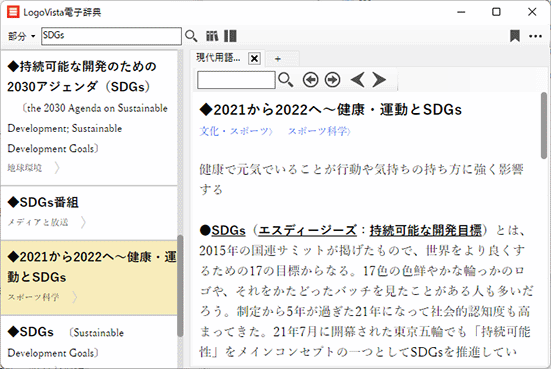Viewport: 551px width, 369px height.
Task: Open the three-dots more options menu
Action: 536,36
